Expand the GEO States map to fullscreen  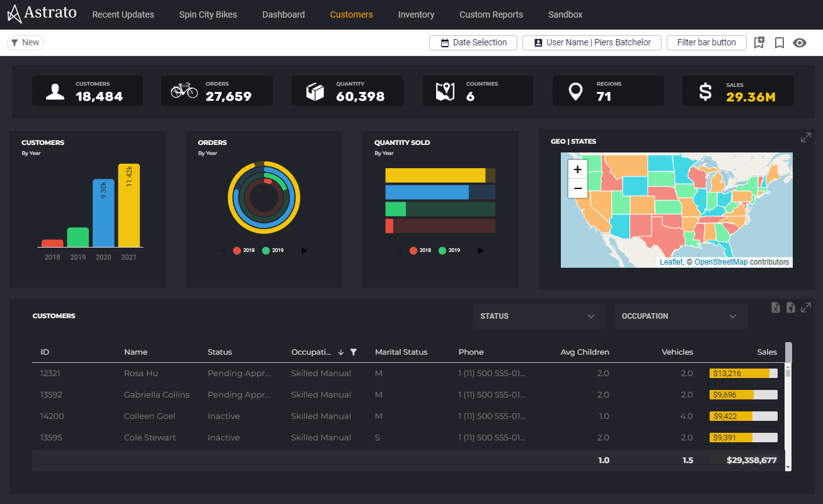(806, 137)
